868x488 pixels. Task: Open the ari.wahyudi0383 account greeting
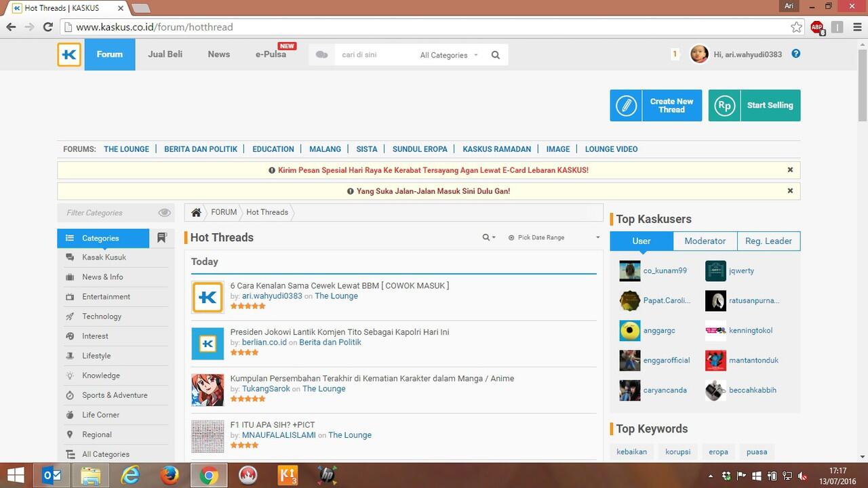click(748, 54)
